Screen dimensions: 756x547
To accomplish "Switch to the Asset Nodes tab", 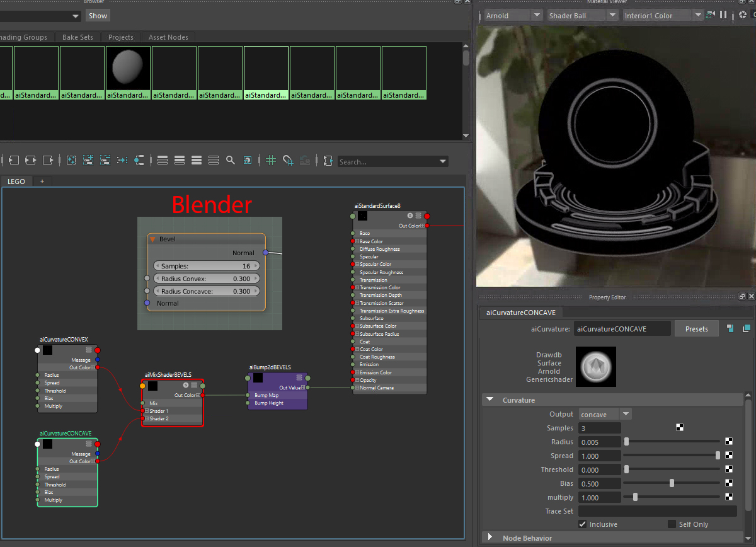I will click(x=168, y=37).
